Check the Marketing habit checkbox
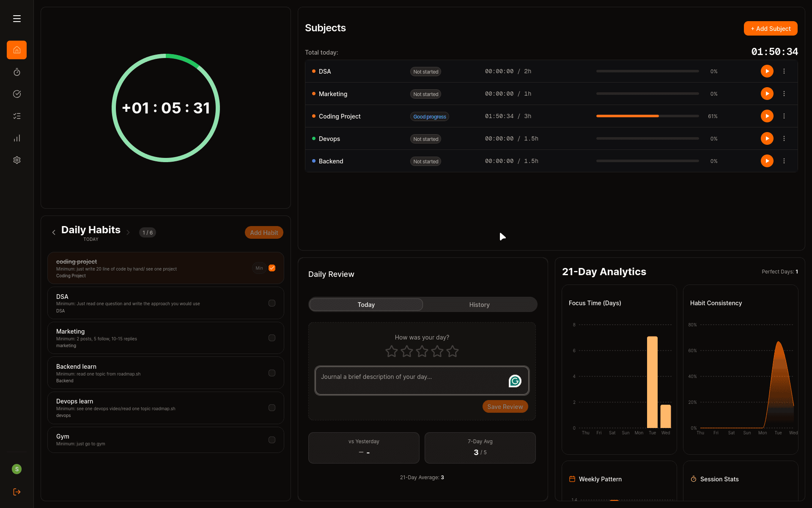The height and width of the screenshot is (508, 812). point(272,338)
